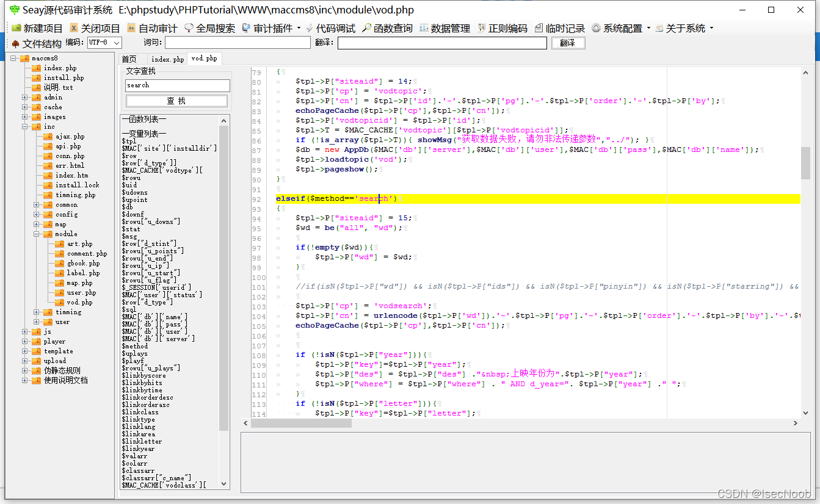
Task: Click the 新建项目 toolbar button
Action: click(37, 28)
